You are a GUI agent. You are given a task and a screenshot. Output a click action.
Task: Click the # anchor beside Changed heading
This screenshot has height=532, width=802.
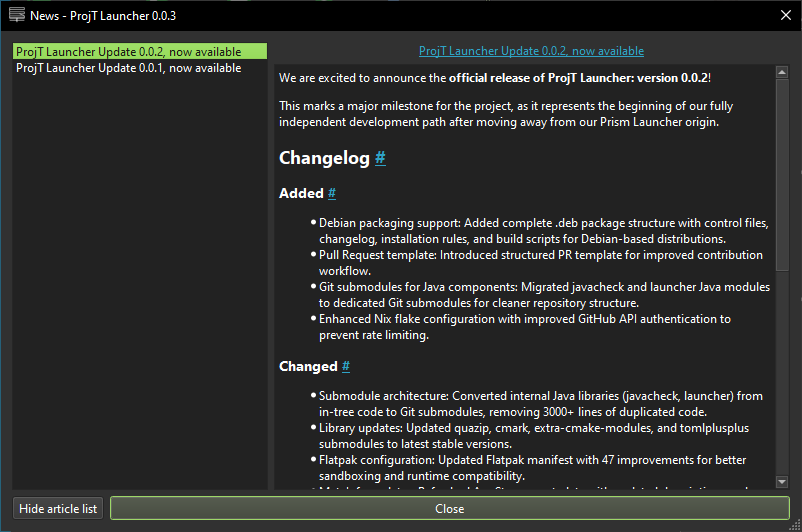tap(345, 366)
